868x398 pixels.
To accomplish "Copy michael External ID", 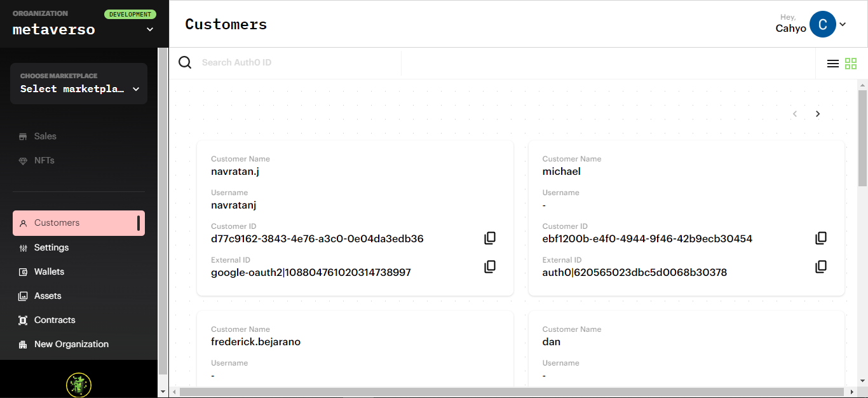I will pyautogui.click(x=821, y=266).
